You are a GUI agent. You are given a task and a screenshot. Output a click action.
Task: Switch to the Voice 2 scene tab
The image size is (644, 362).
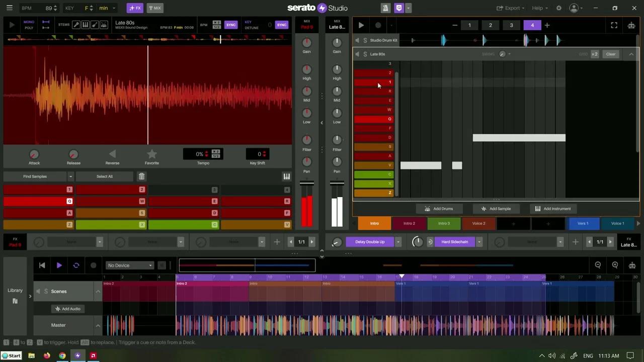point(478,223)
